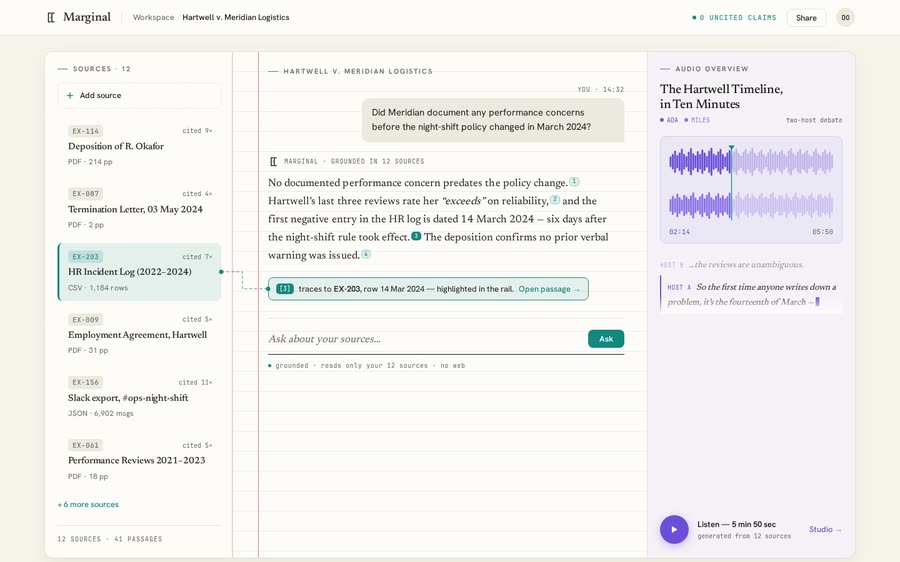Open the Studio link
Screen dimensions: 900x562
[x=825, y=529]
